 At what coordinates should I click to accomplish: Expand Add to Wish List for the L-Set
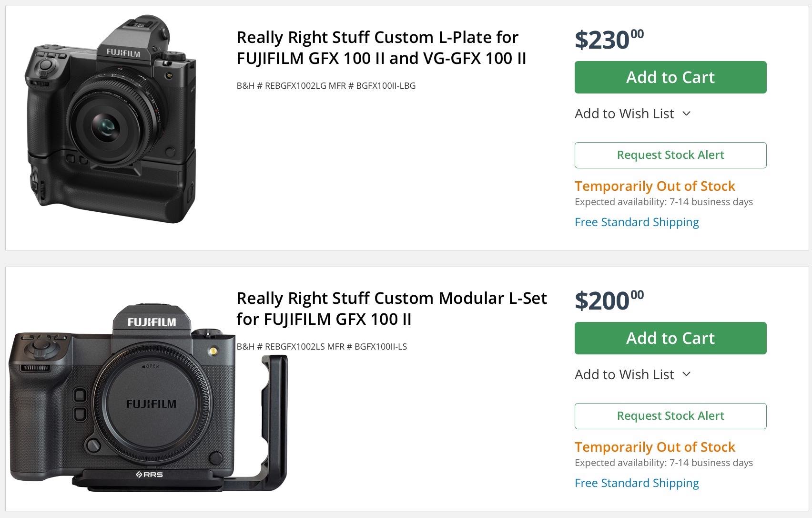click(x=624, y=374)
